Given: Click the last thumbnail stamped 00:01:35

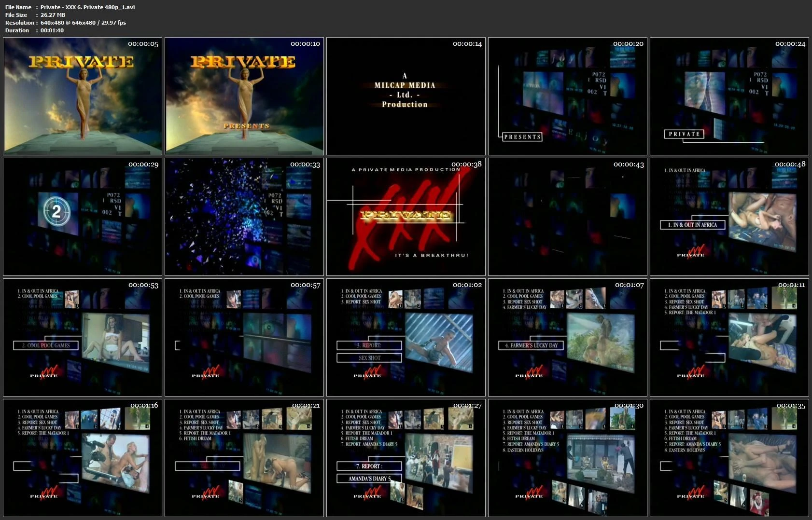Looking at the screenshot, I should (x=729, y=458).
